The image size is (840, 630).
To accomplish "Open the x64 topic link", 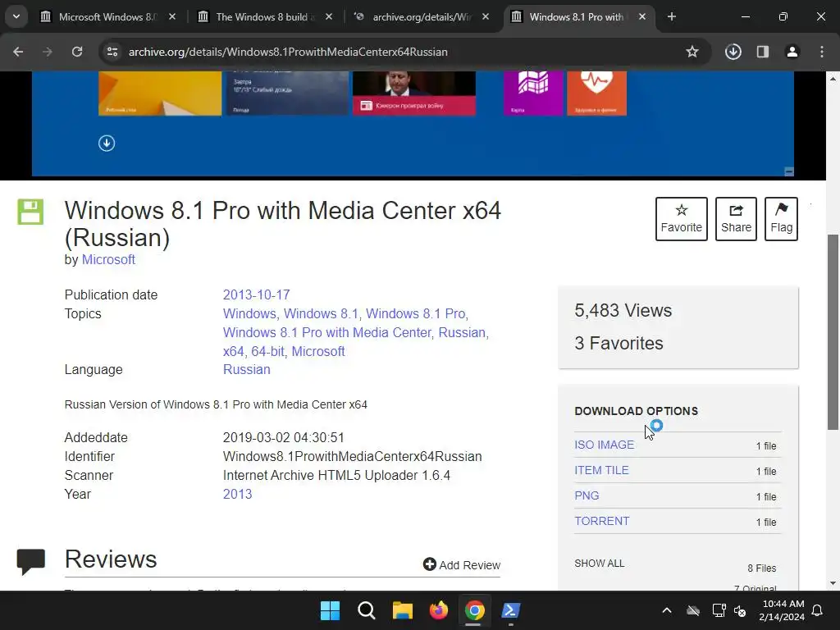I will coord(233,351).
